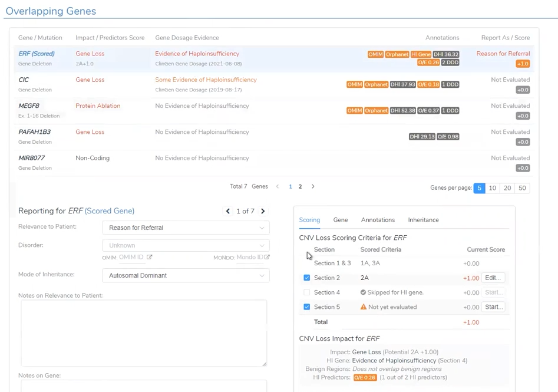Open the Inheritance tab
The height and width of the screenshot is (392, 558).
click(x=423, y=220)
